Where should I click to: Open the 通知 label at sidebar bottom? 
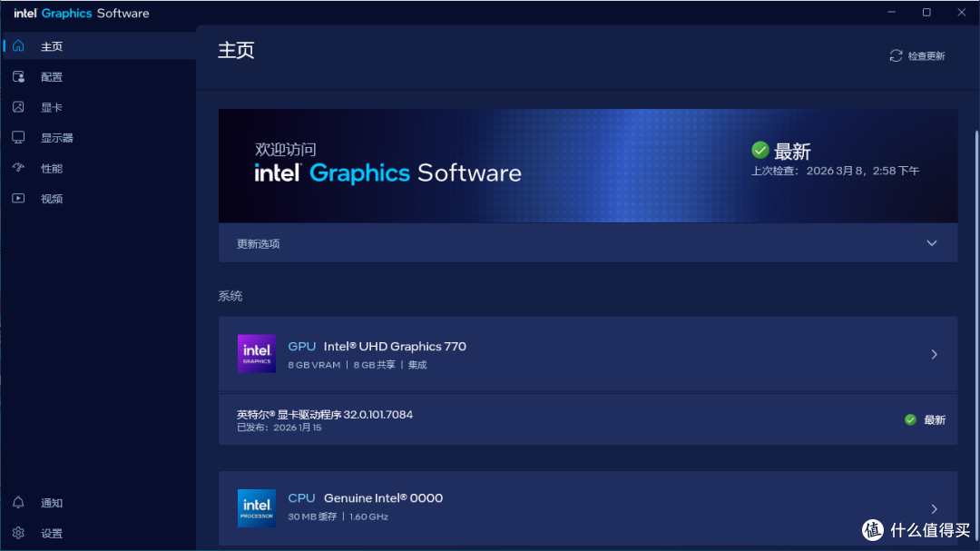pos(51,503)
